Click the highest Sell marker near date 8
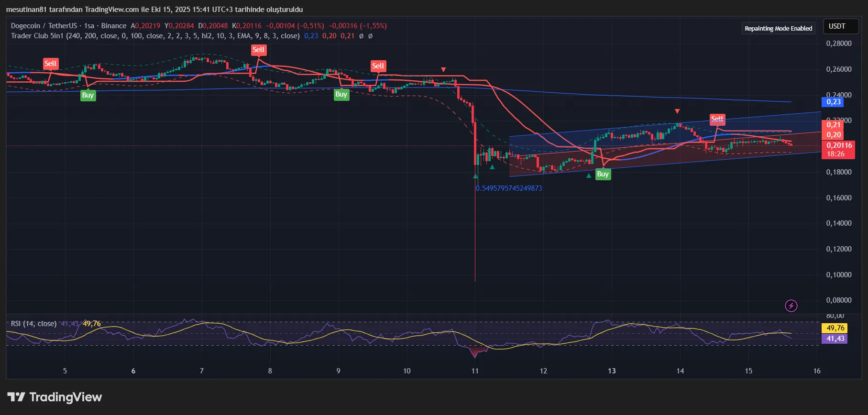This screenshot has width=868, height=415. [x=258, y=50]
